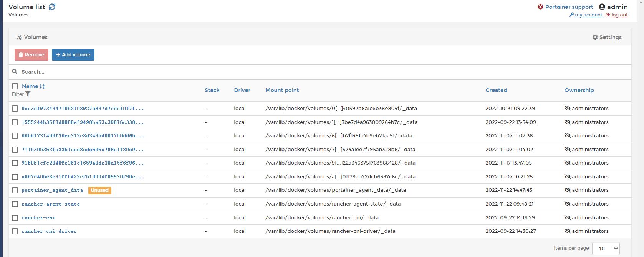Check the 717b3063 volume checkbox

coord(15,150)
